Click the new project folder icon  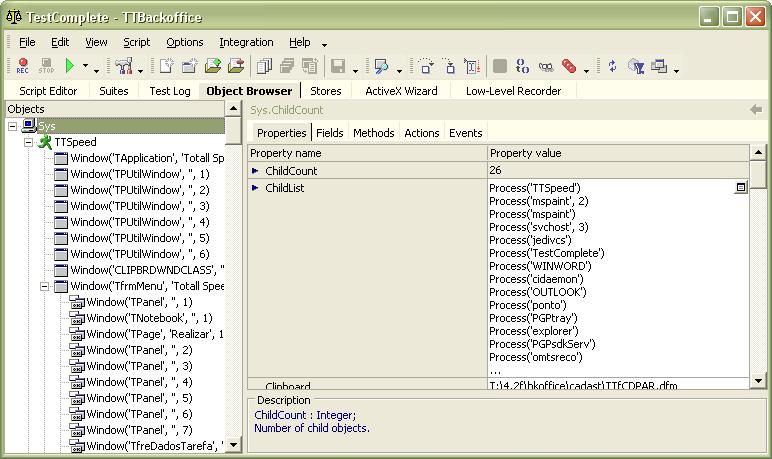click(x=190, y=66)
